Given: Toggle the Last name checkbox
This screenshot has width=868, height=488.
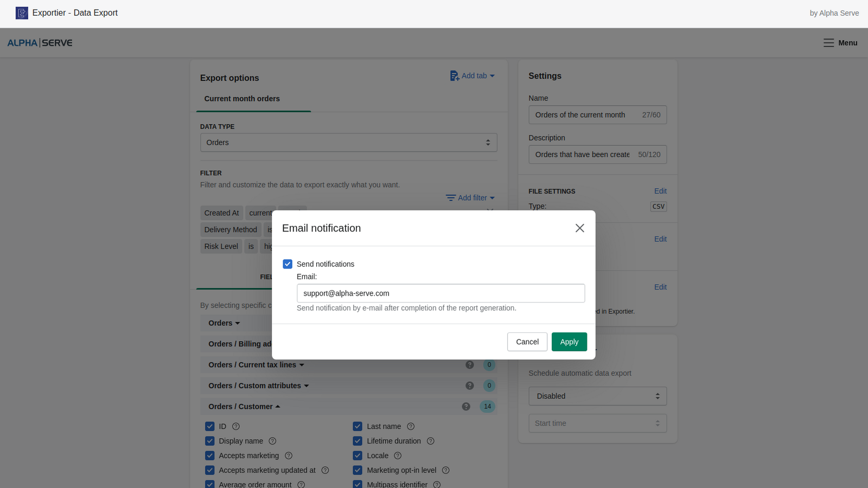Looking at the screenshot, I should tap(358, 426).
